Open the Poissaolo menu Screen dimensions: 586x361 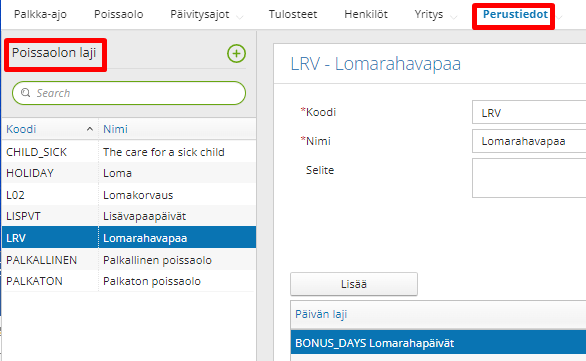click(x=118, y=15)
